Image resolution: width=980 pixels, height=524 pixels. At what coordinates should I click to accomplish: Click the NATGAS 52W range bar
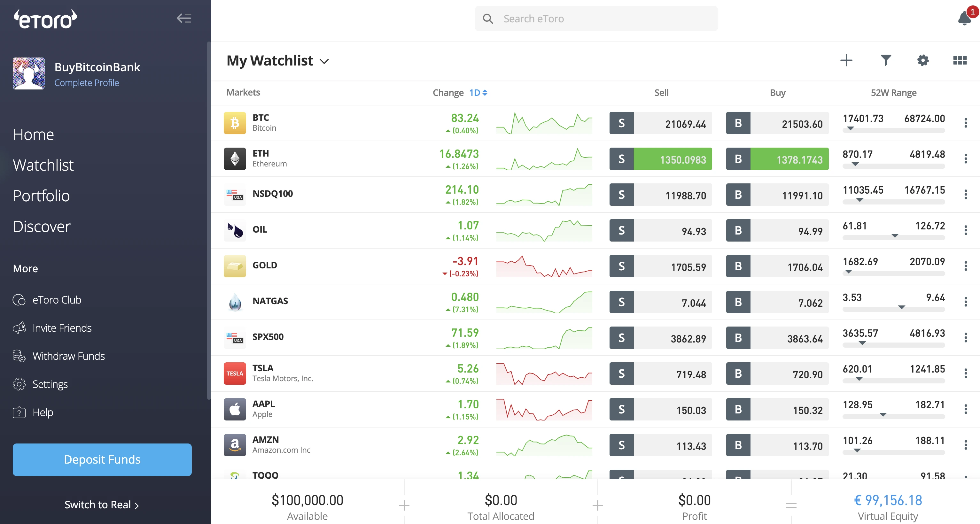pos(894,309)
